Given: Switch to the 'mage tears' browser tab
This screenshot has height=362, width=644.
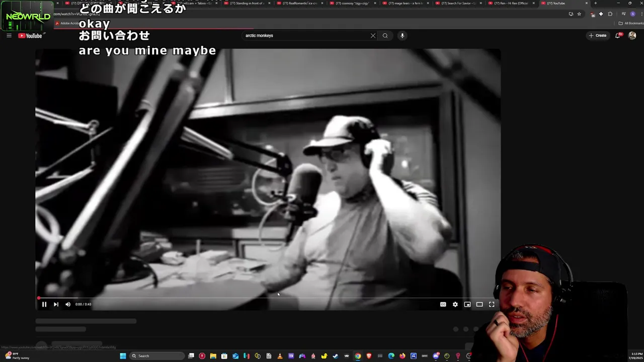Looking at the screenshot, I should [407, 4].
